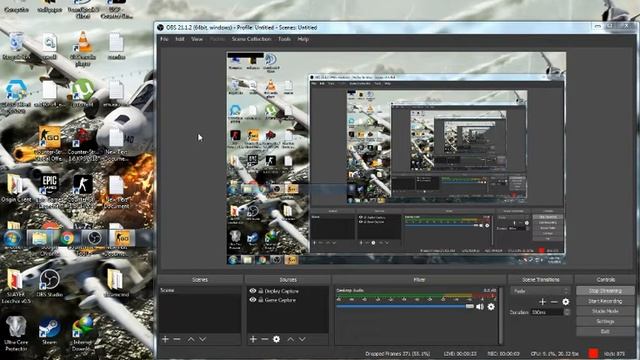
Task: Click the CPU usage status text
Action: (x=555, y=353)
